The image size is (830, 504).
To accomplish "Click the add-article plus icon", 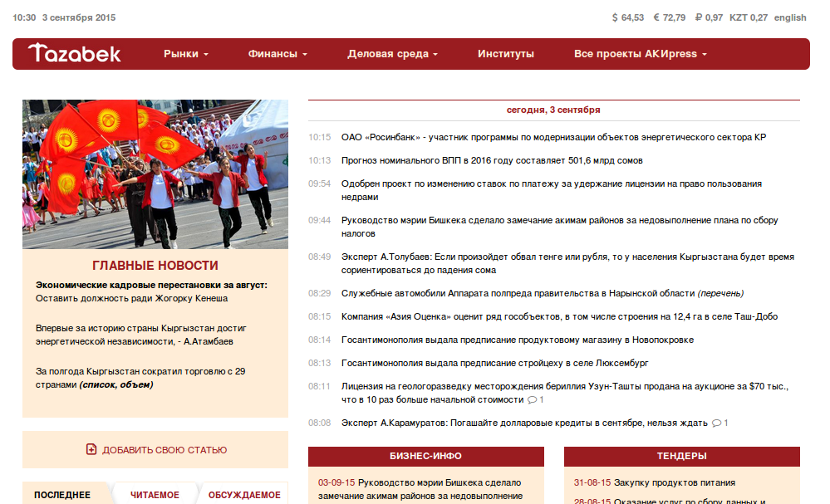I will click(91, 450).
